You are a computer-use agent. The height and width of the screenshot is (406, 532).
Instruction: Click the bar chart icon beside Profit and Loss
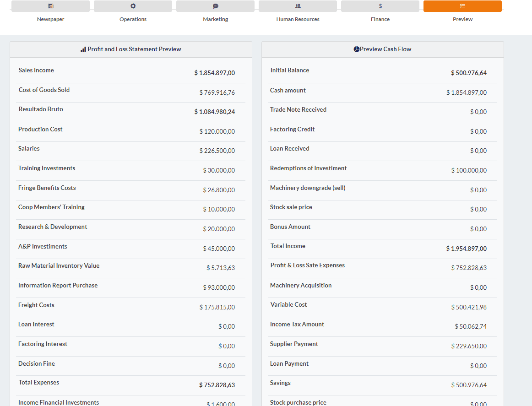coord(83,49)
